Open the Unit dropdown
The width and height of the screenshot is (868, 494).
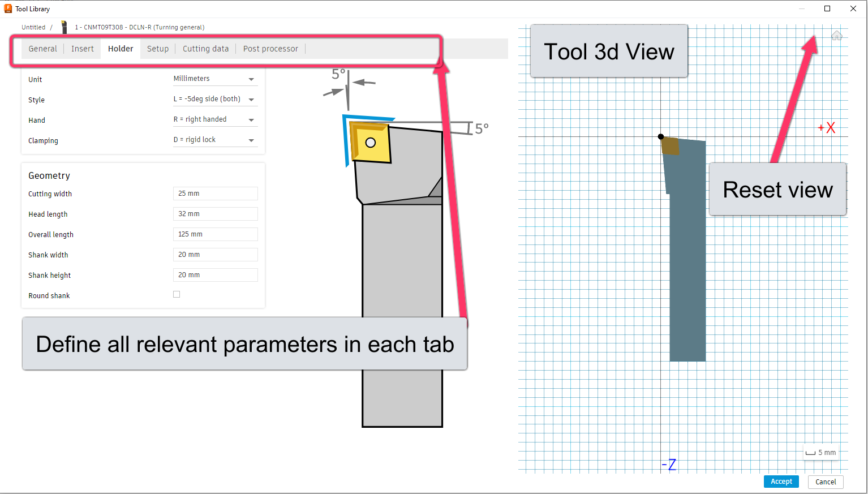(x=215, y=79)
